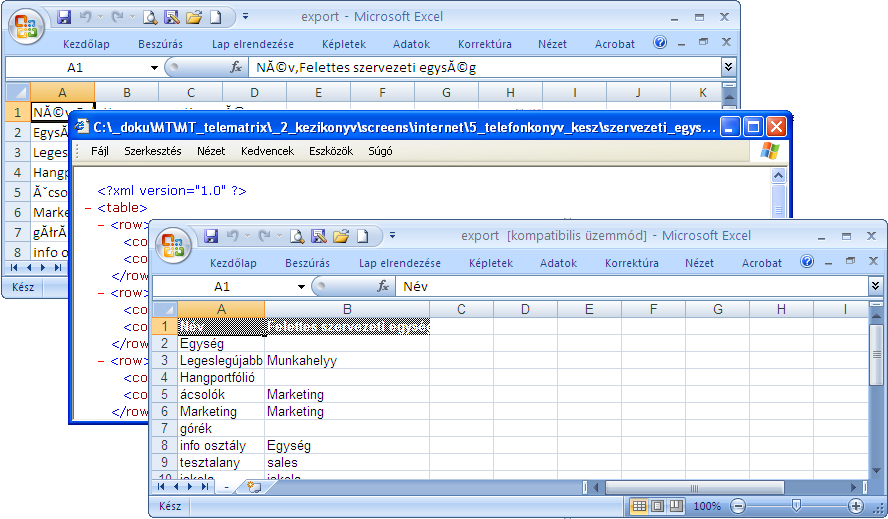Save the workbook in front Excel toolbar
Screen dimensions: 888x519
point(211,236)
